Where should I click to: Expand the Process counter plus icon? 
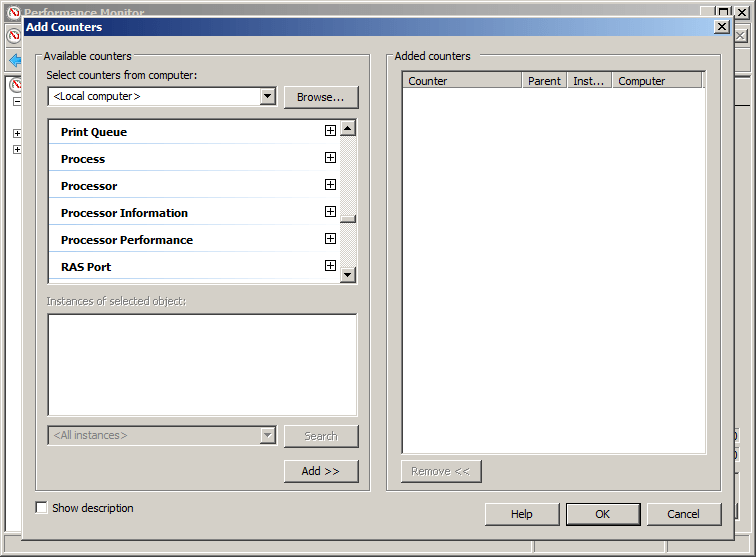[330, 158]
